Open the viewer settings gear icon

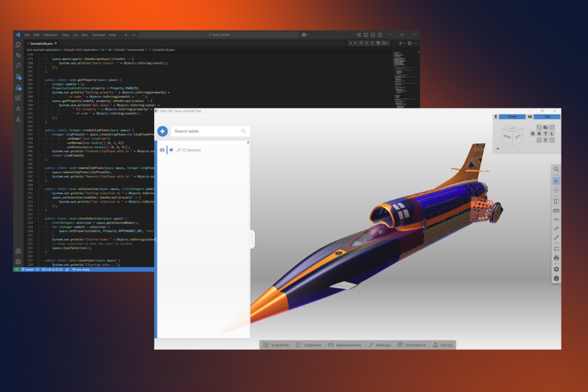coord(556,269)
